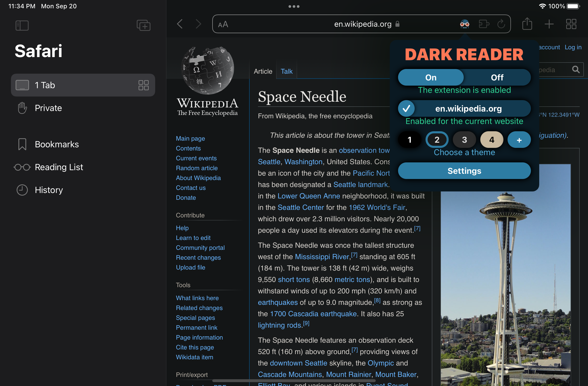Switch to Private browsing
Screen dimensions: 588x386
coord(48,108)
